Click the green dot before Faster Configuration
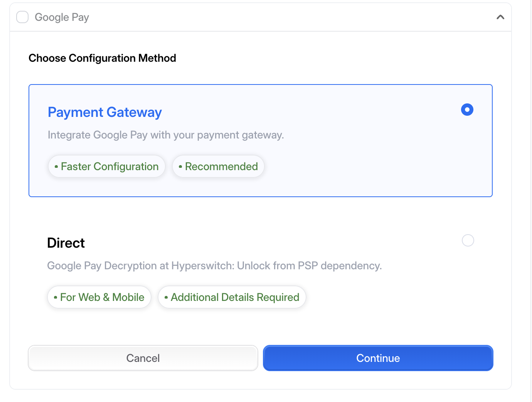532x402 pixels. point(56,167)
